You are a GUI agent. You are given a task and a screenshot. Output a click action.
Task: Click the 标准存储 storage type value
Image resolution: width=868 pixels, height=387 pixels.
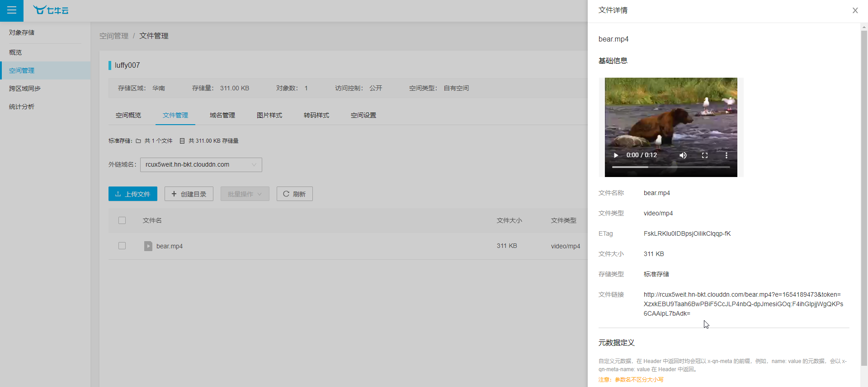coord(656,274)
